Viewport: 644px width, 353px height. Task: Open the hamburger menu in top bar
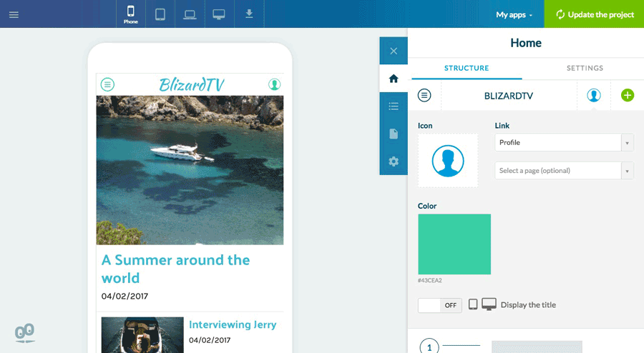(14, 14)
